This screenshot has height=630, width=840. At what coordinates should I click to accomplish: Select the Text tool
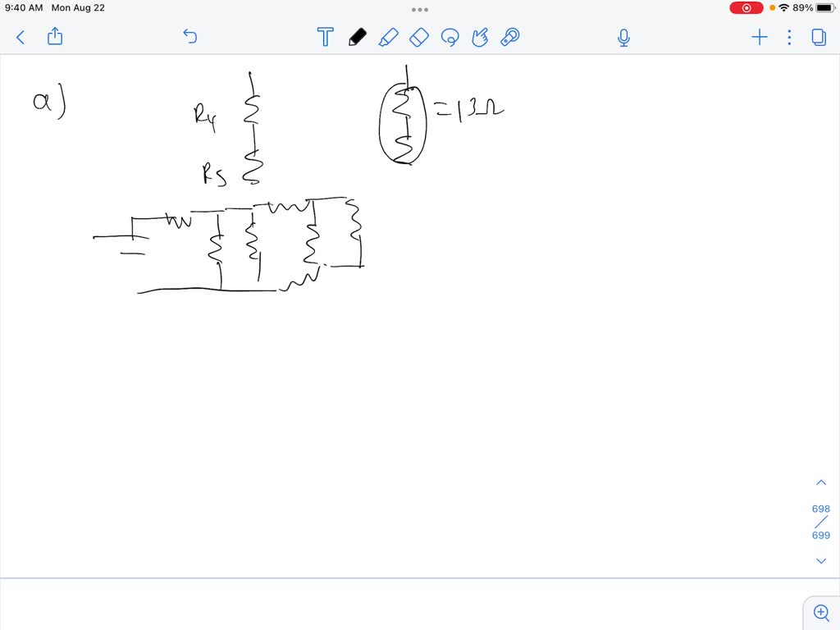click(x=326, y=37)
